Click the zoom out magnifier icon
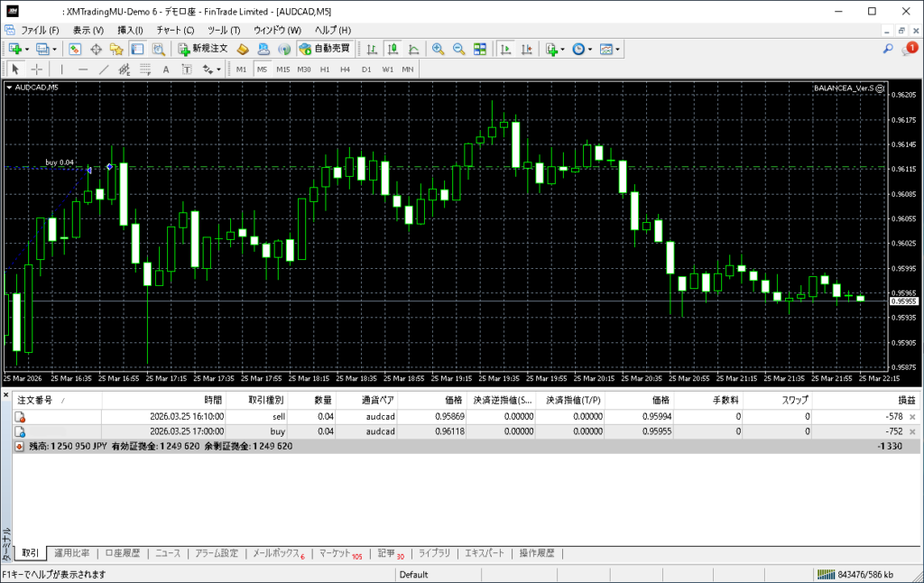The width and height of the screenshot is (924, 583). [x=458, y=49]
